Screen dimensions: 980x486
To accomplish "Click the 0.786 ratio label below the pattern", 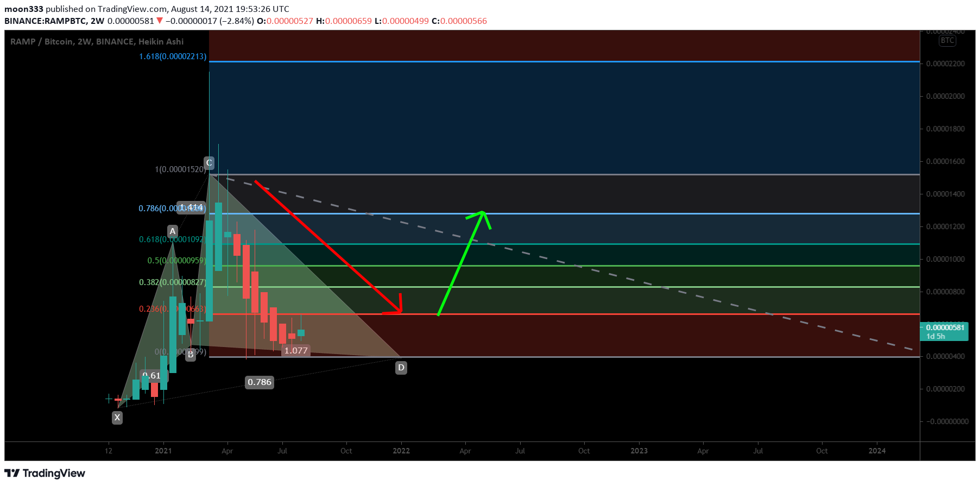I will click(260, 382).
